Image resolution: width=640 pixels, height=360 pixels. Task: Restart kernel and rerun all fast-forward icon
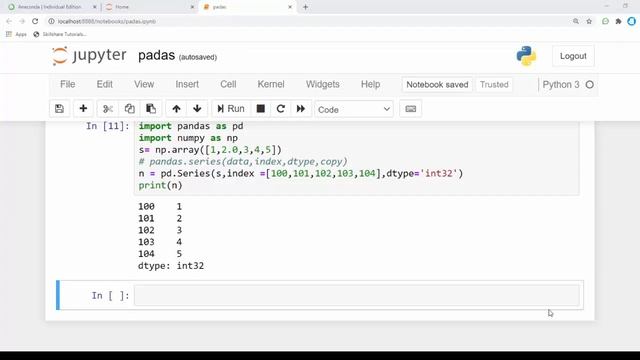(301, 109)
